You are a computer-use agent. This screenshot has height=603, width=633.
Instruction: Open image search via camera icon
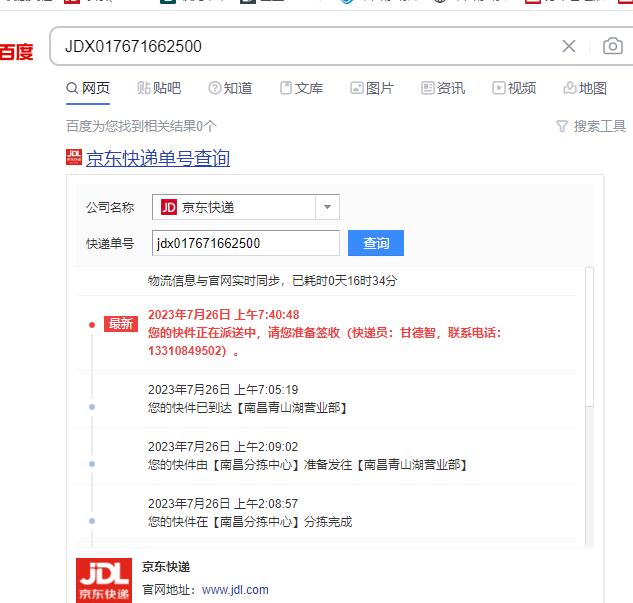pos(612,46)
